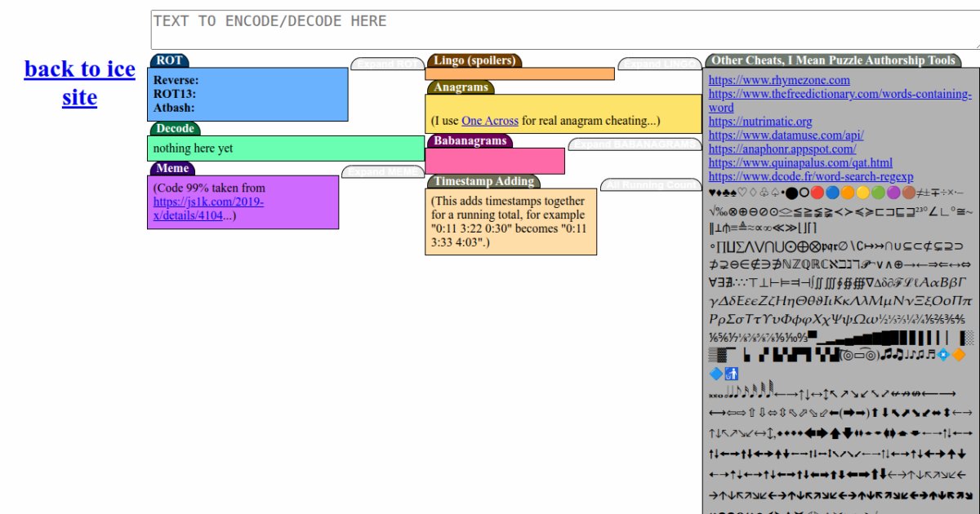The width and height of the screenshot is (980, 514).
Task: Expand the LINGO section
Action: tap(660, 64)
